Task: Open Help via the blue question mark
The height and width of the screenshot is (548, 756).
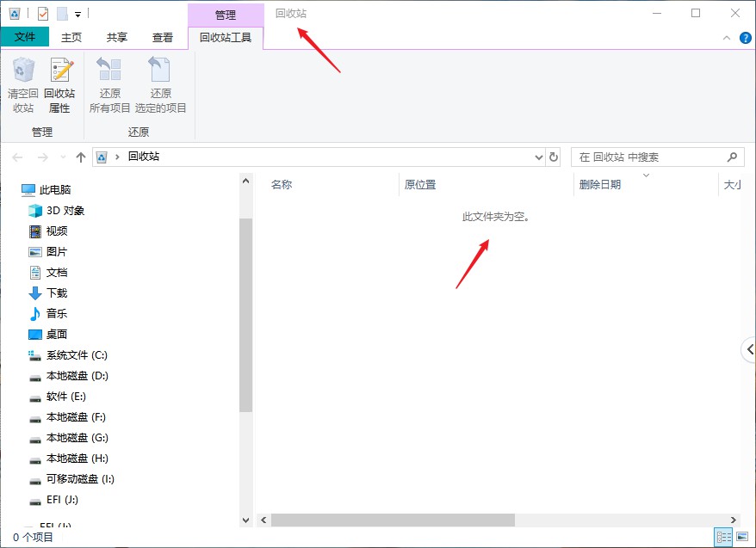Action: point(745,38)
